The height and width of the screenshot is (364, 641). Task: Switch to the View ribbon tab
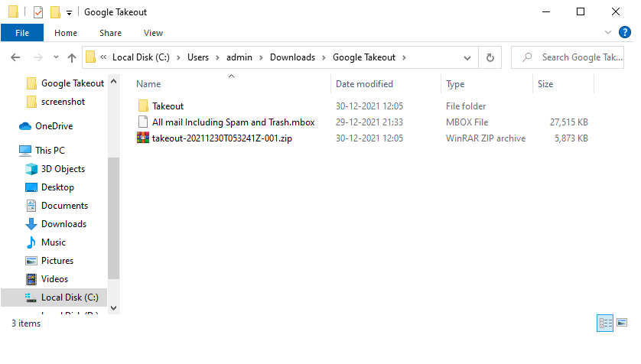pyautogui.click(x=153, y=33)
